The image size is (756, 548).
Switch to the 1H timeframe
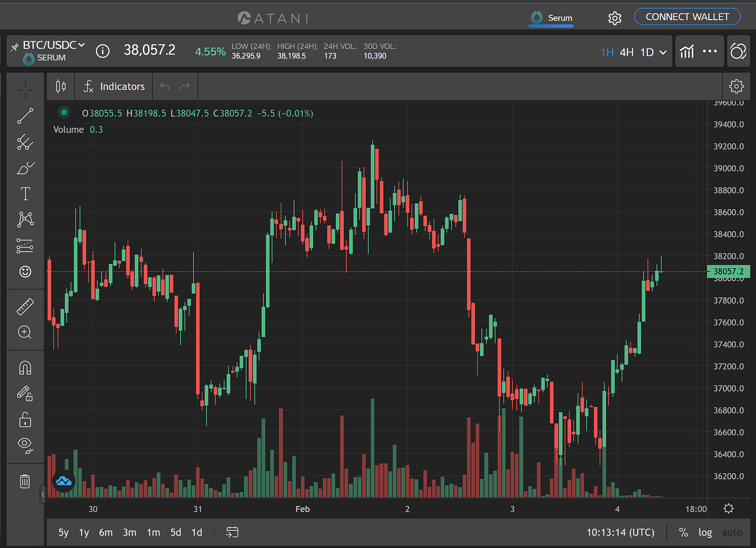coord(607,52)
